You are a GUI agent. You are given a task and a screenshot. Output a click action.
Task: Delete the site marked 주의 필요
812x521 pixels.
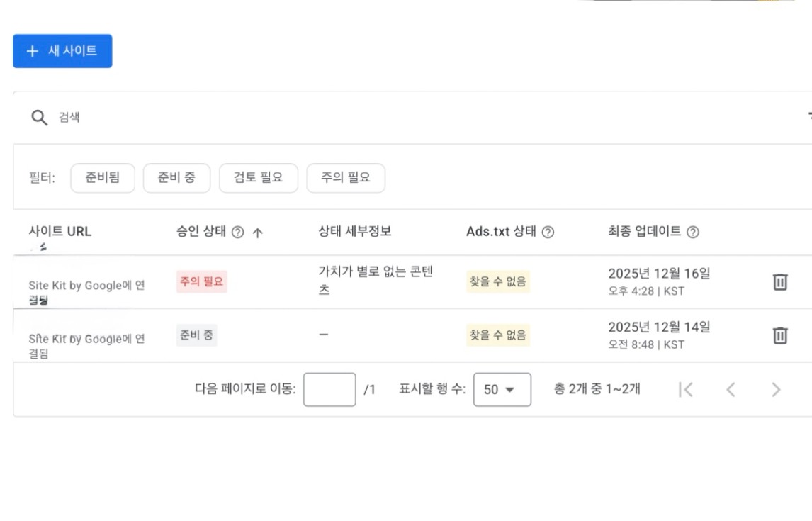779,282
